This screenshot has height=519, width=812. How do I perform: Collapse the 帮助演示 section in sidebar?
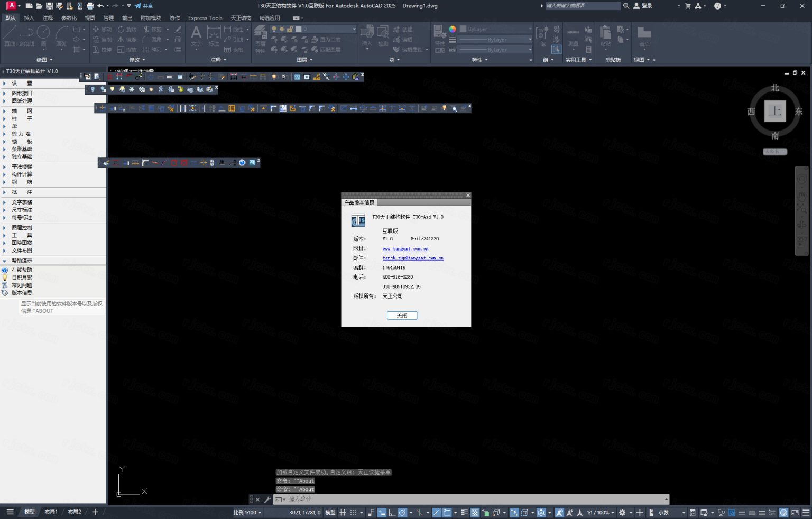point(4,261)
